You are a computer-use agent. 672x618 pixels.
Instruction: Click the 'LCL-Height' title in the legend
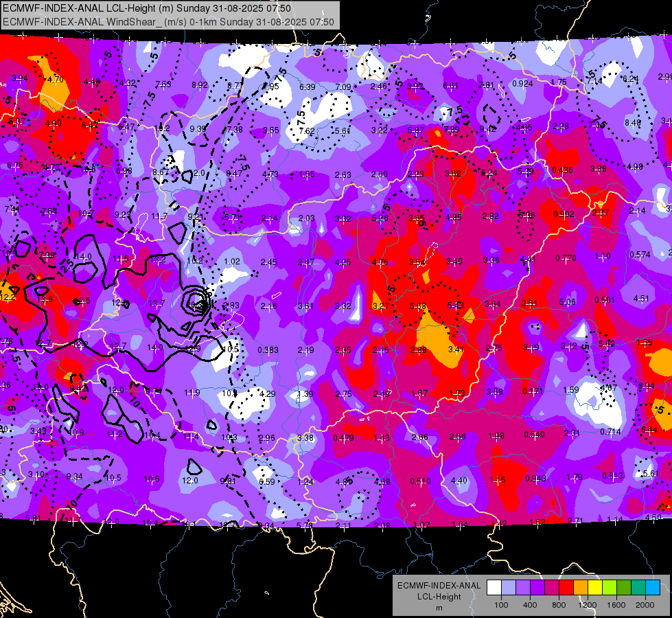(x=439, y=597)
